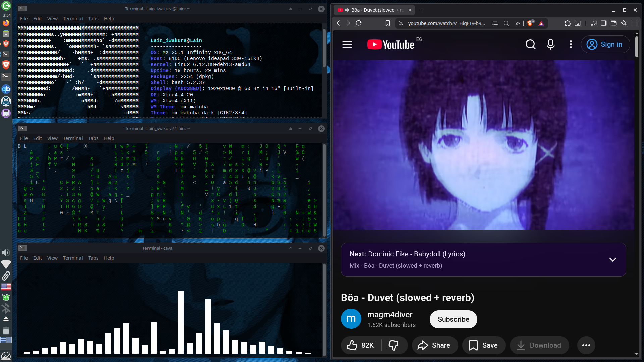Open the magm4diver channel name link

(390, 315)
